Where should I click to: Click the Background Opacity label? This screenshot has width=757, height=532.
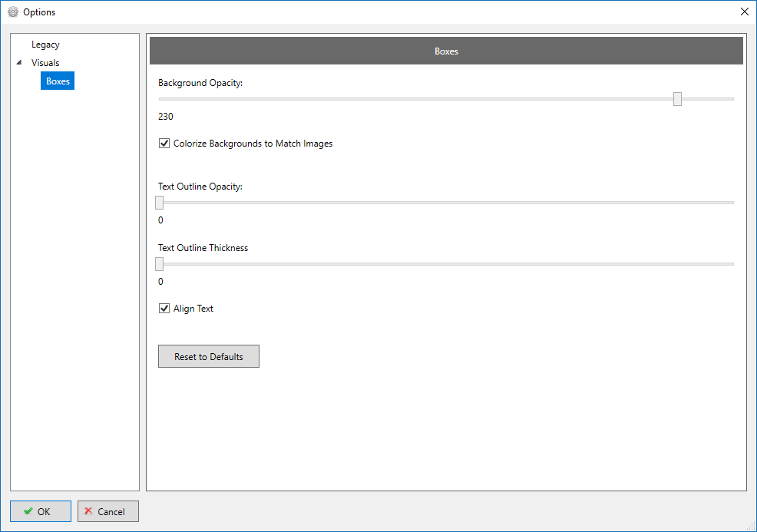point(200,83)
